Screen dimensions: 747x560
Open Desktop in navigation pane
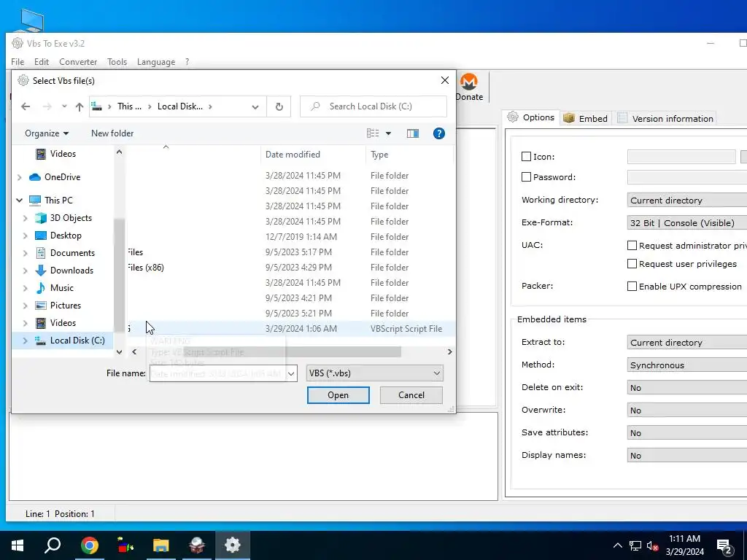pos(66,236)
